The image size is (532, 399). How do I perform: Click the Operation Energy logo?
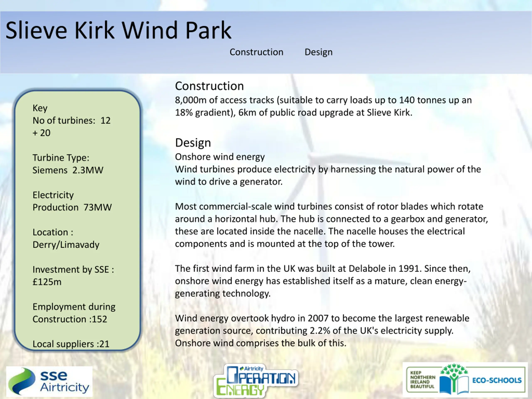256,381
